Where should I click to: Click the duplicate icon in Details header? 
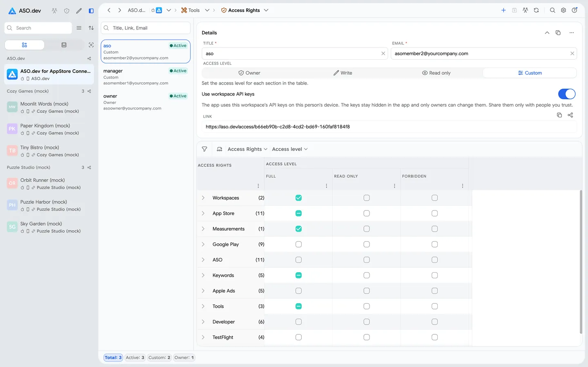558,33
